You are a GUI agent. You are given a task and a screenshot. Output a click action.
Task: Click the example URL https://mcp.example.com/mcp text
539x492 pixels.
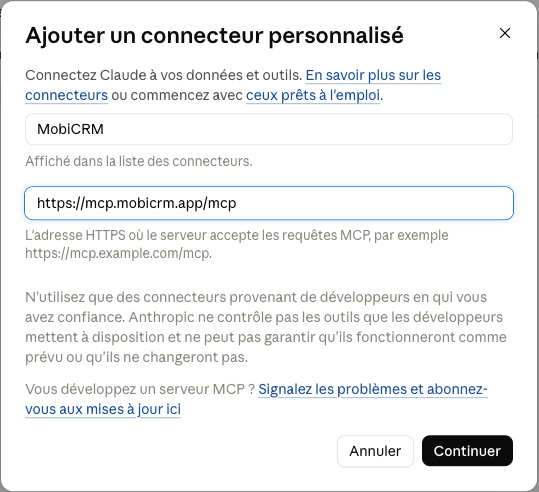point(118,254)
